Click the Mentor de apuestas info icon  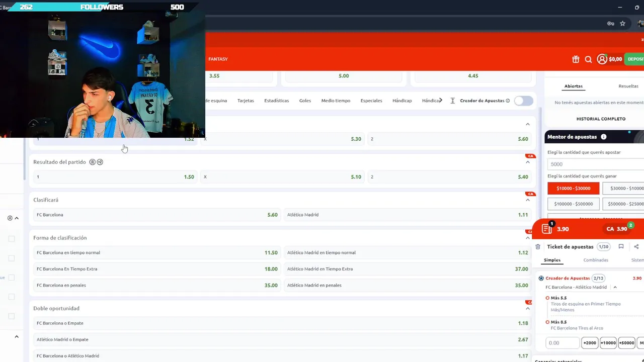[x=603, y=137]
